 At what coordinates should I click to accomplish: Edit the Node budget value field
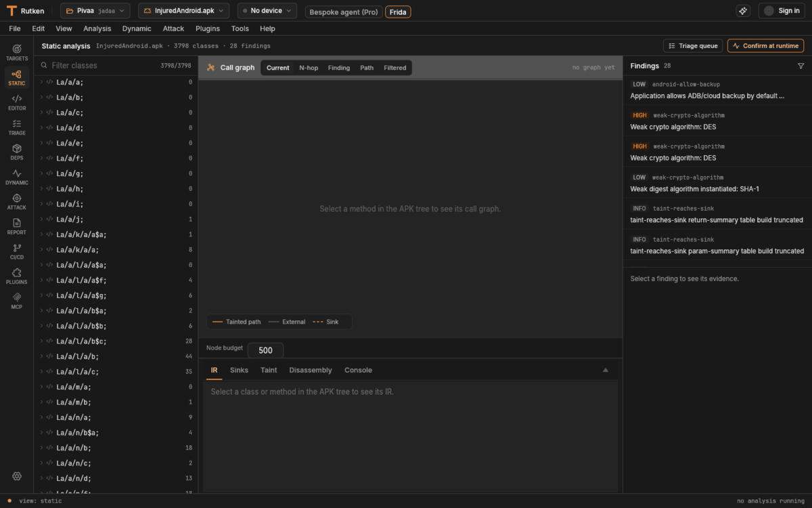tap(265, 350)
